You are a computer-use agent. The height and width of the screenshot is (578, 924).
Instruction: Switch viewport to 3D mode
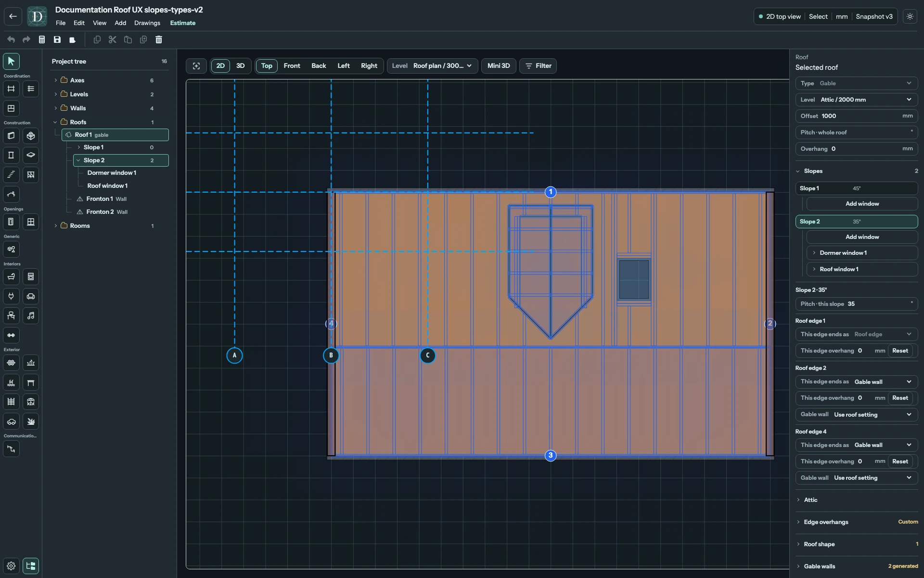[241, 66]
